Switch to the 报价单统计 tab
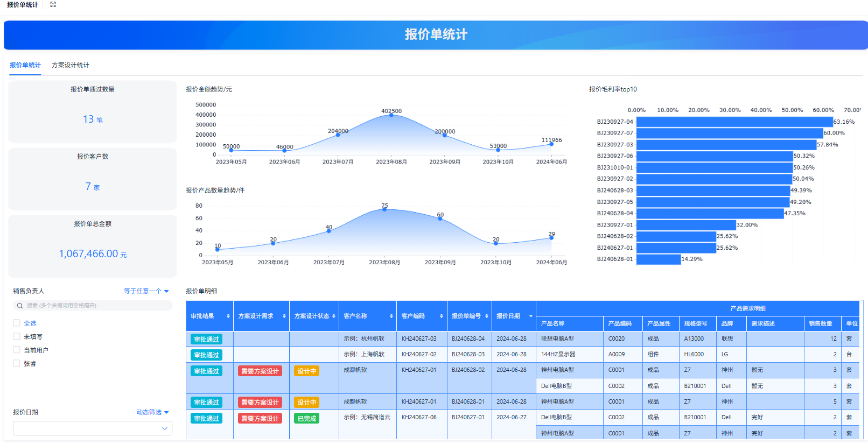This screenshot has height=444, width=868. 25,65
